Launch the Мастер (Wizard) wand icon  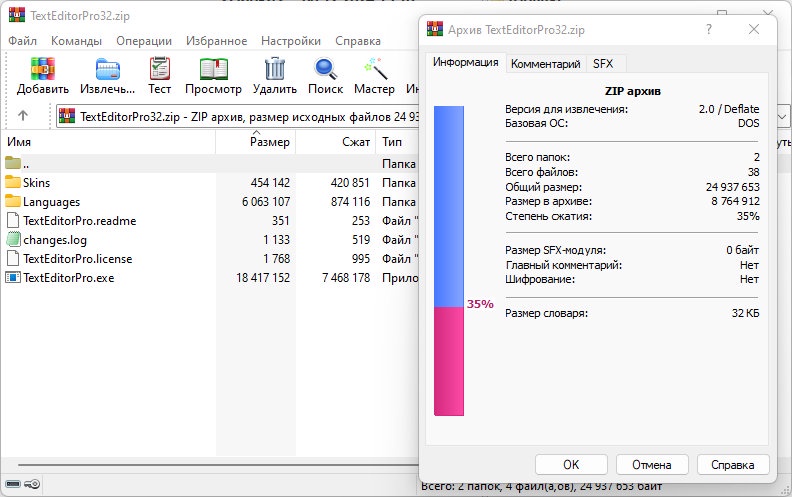[375, 68]
